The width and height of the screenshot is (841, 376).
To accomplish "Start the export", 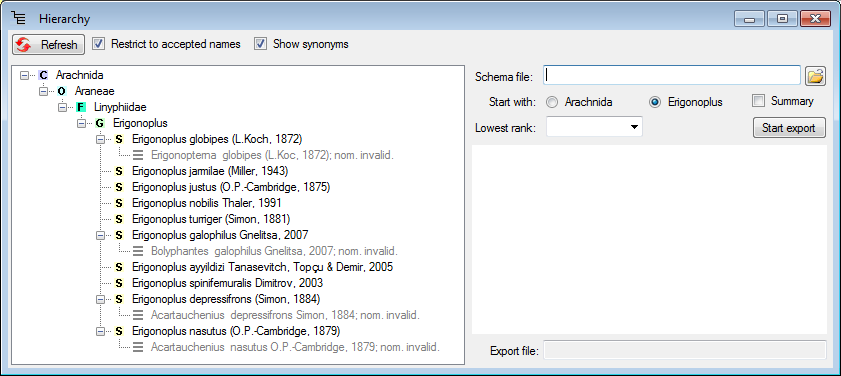I will (788, 128).
